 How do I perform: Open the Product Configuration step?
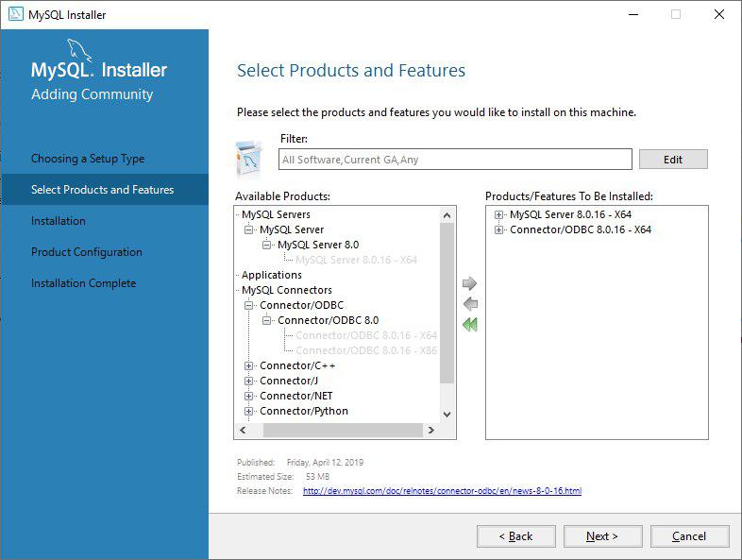point(87,252)
